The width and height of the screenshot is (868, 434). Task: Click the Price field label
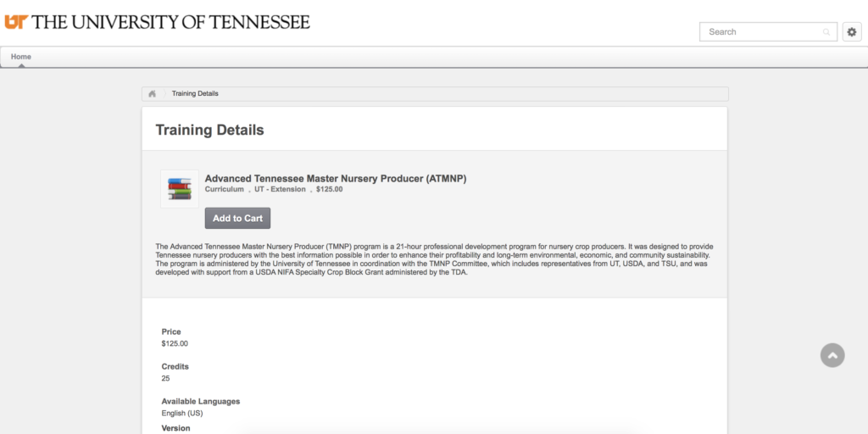171,331
